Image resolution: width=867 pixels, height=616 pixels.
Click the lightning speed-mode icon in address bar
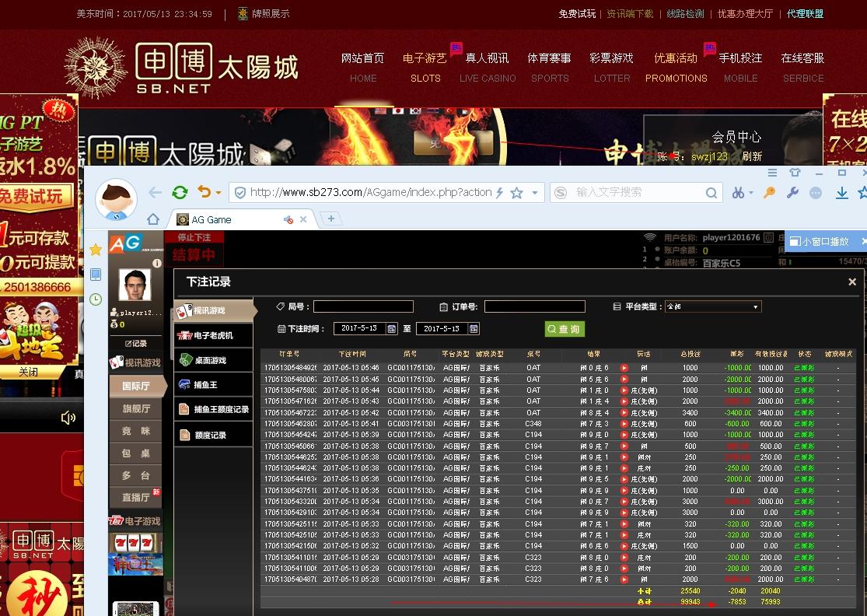pos(499,192)
